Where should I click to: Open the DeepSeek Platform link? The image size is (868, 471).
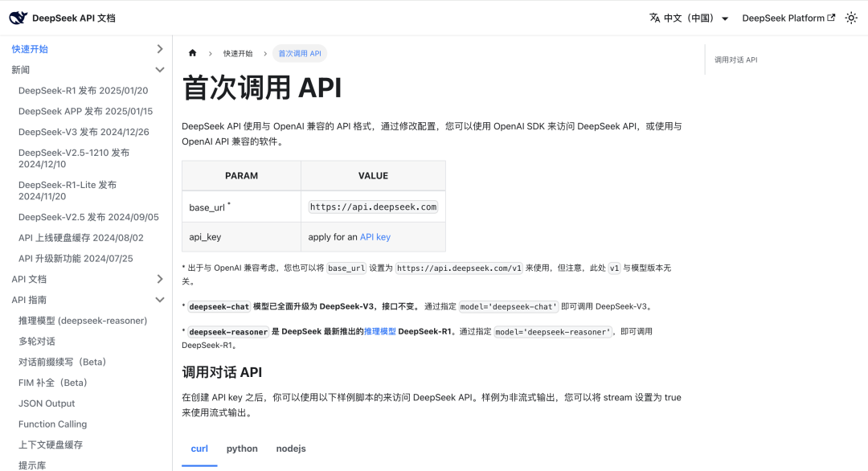788,18
